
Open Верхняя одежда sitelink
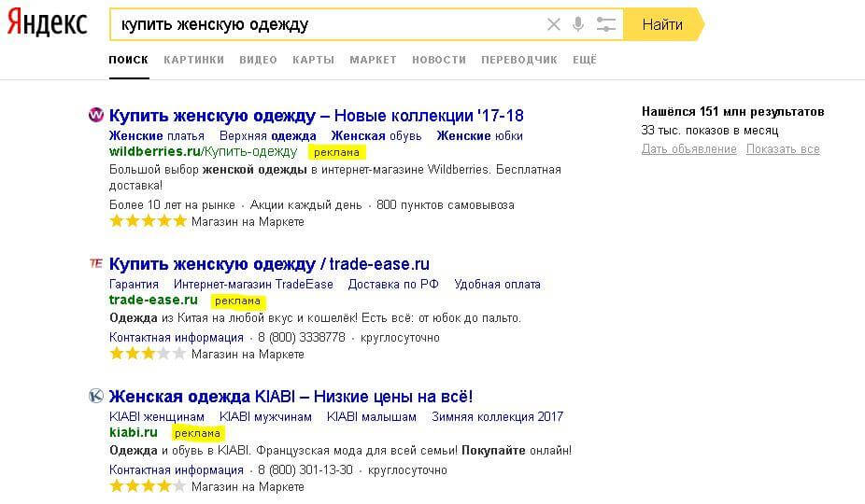coord(267,135)
